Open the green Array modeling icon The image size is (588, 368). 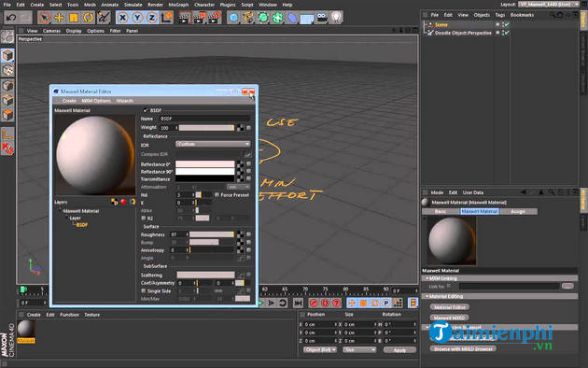pos(277,18)
